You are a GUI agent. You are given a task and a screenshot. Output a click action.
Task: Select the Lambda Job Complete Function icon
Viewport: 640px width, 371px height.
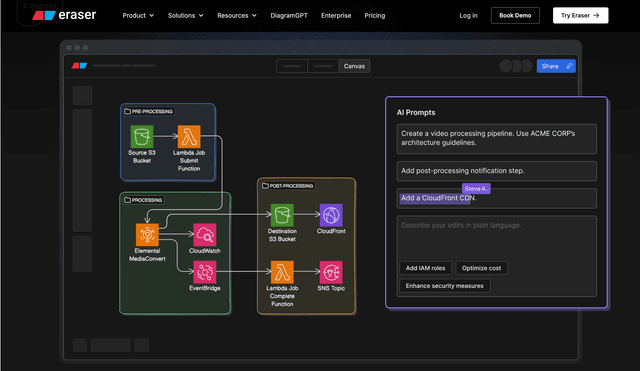pyautogui.click(x=282, y=272)
